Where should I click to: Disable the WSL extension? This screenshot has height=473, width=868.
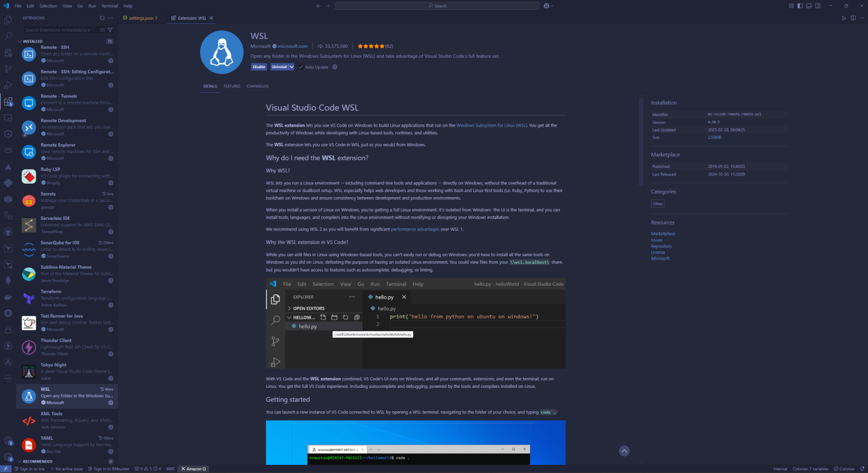click(x=259, y=67)
